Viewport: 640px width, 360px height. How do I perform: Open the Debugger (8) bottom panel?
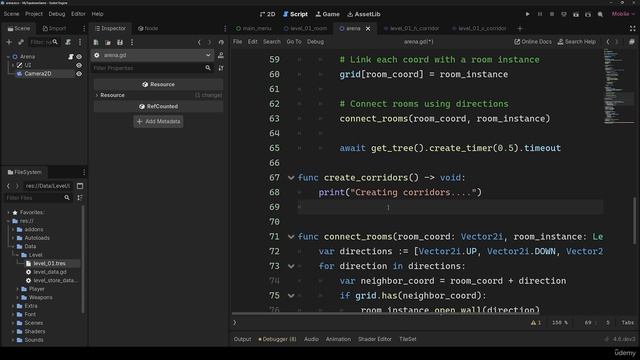click(277, 339)
